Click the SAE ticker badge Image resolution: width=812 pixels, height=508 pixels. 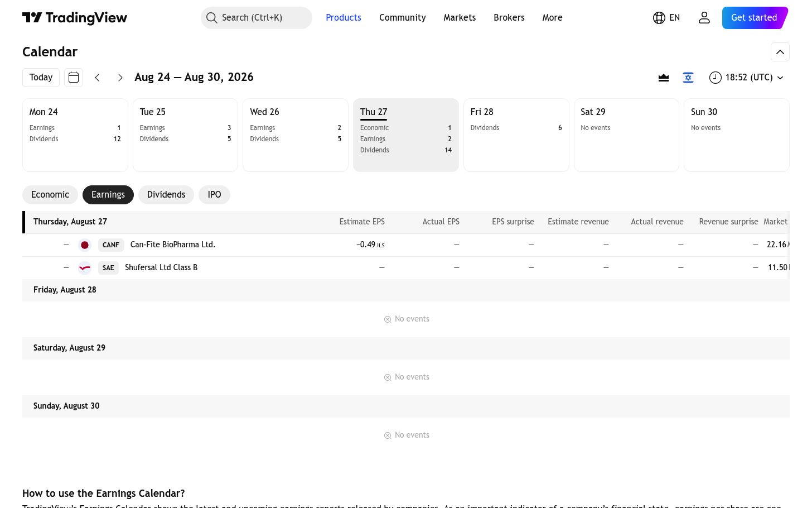(108, 268)
